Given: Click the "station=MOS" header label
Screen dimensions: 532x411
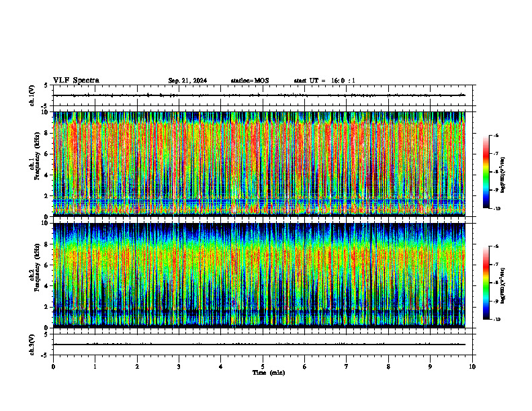Looking at the screenshot, I should [x=250, y=81].
